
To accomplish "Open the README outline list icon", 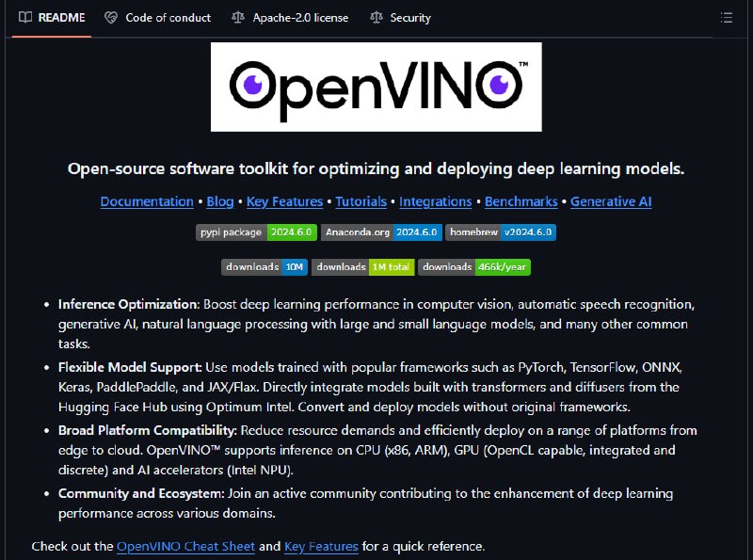I will coord(726,18).
